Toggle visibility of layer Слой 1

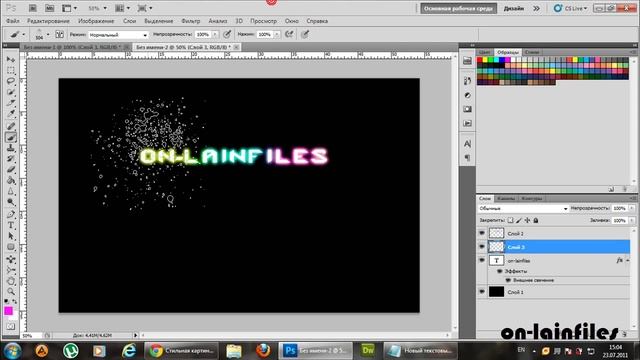[x=482, y=291]
